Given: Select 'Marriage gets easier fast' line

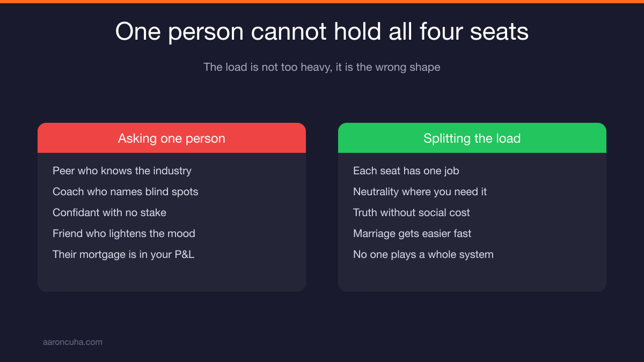Looking at the screenshot, I should 412,233.
